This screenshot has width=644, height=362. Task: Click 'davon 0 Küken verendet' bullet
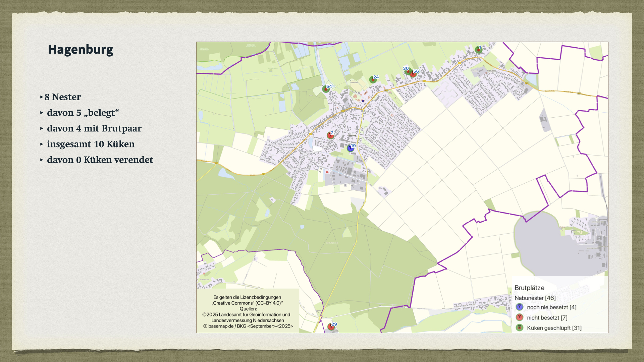[100, 160]
